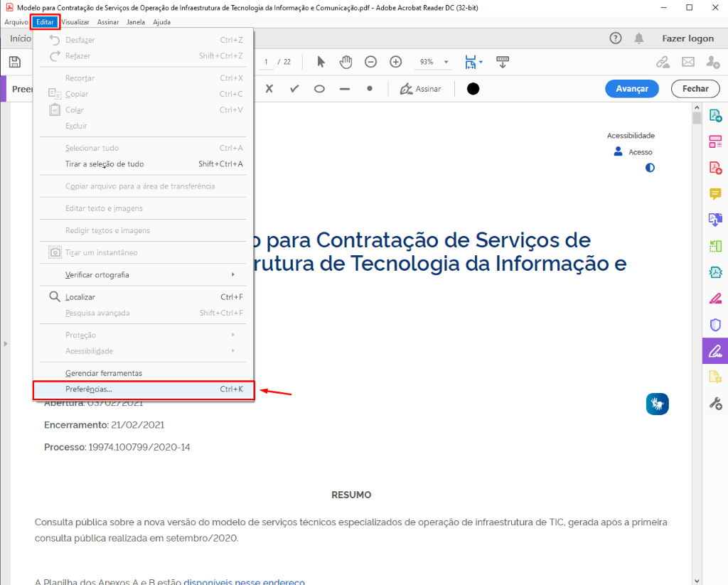Toggle the high contrast accessibility icon
This screenshot has height=585, width=728.
(650, 168)
